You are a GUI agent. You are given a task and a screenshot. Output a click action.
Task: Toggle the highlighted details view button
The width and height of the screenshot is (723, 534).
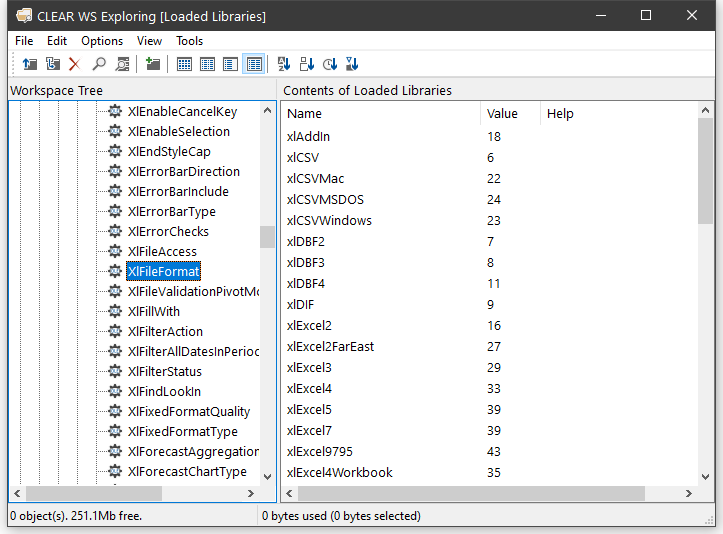(x=254, y=64)
